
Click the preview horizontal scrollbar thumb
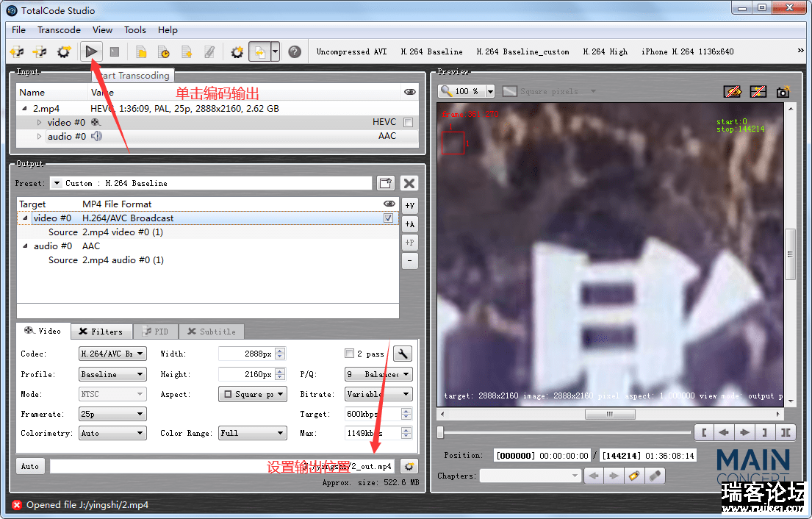(x=610, y=414)
